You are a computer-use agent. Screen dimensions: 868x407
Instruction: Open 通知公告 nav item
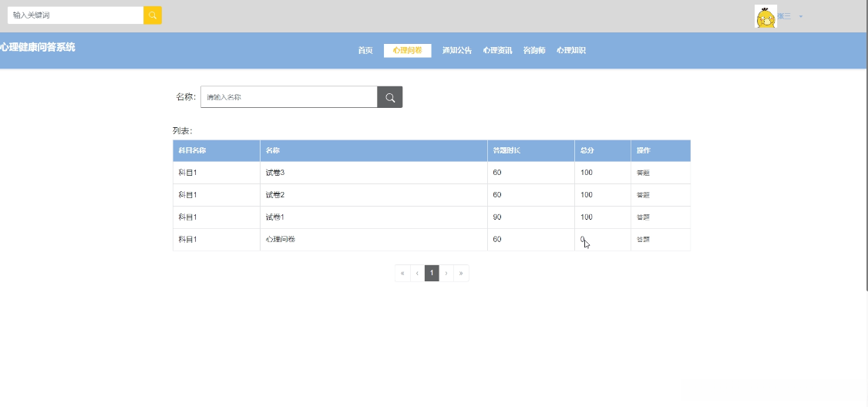457,50
